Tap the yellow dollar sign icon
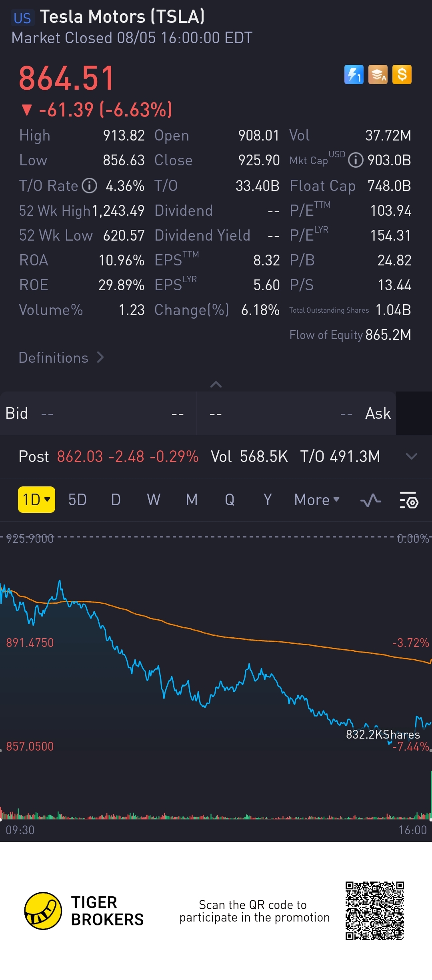This screenshot has width=432, height=980. 402,74
